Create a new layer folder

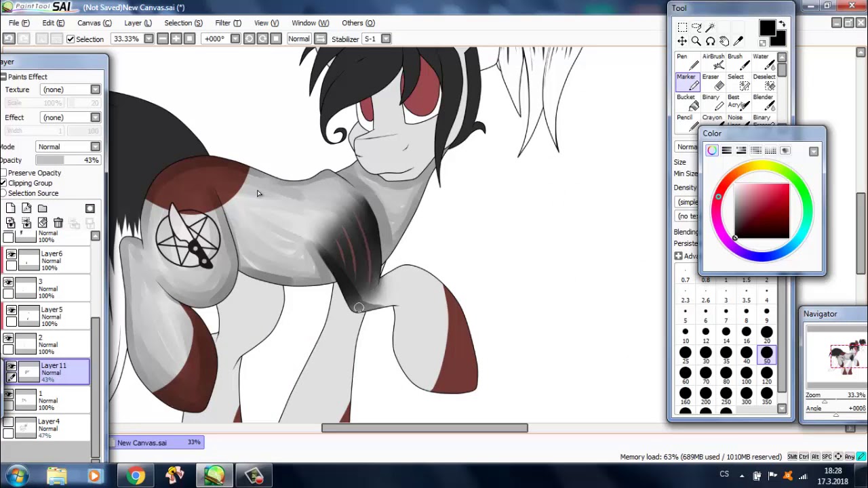click(x=42, y=209)
